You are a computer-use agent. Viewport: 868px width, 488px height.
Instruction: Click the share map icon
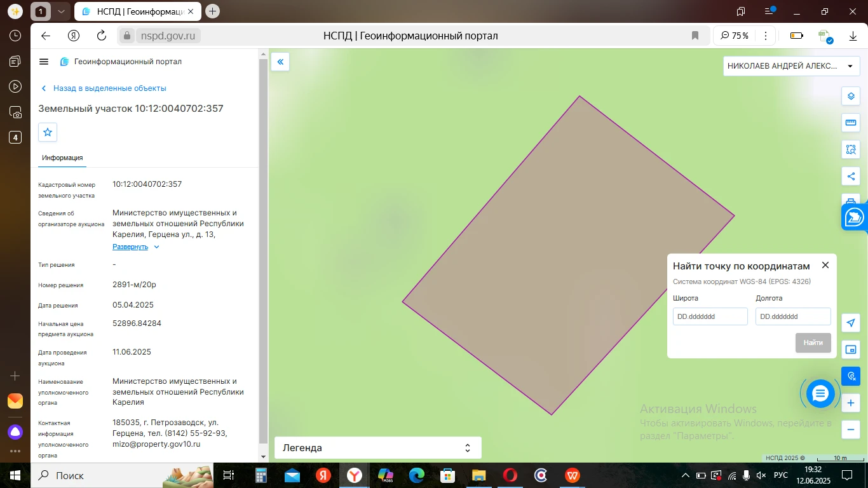coord(851,177)
